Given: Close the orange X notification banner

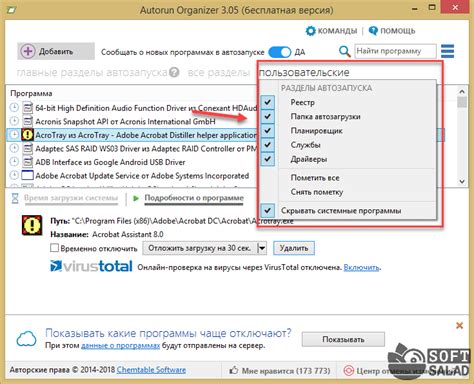Looking at the screenshot, I should [459, 325].
